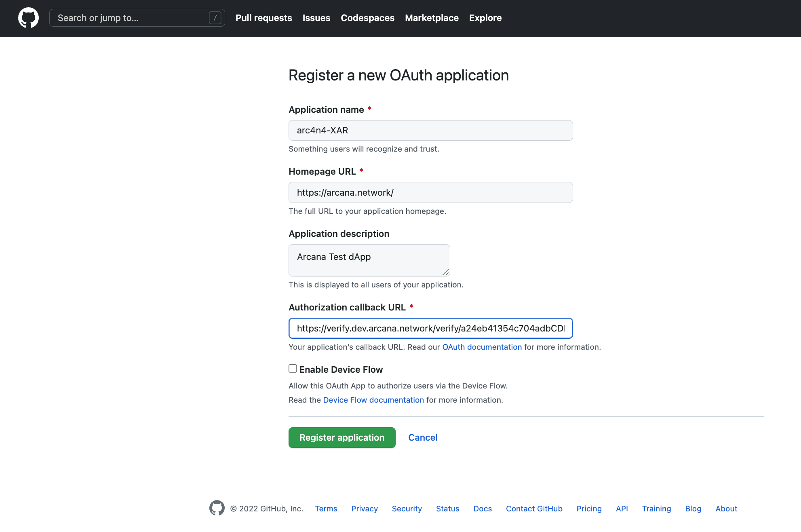This screenshot has width=801, height=532.
Task: Open the Status footer link
Action: pyautogui.click(x=447, y=509)
